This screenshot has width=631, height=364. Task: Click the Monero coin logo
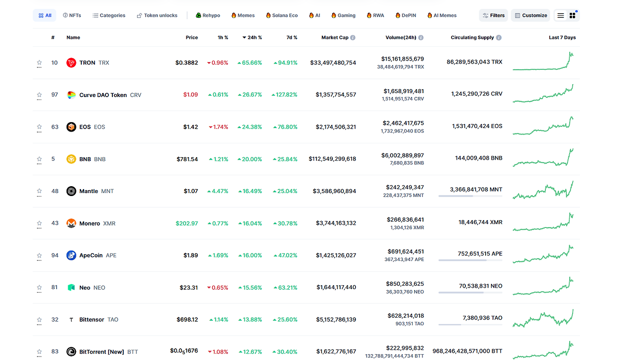point(71,223)
